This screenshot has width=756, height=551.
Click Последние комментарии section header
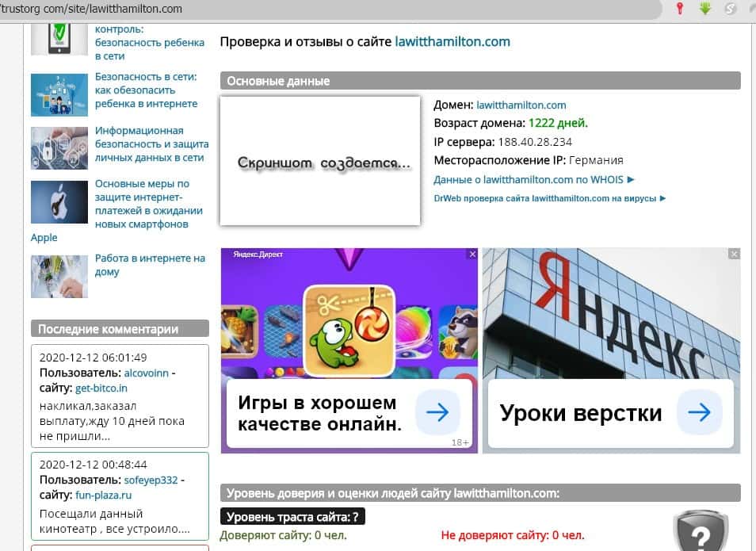[x=120, y=328]
